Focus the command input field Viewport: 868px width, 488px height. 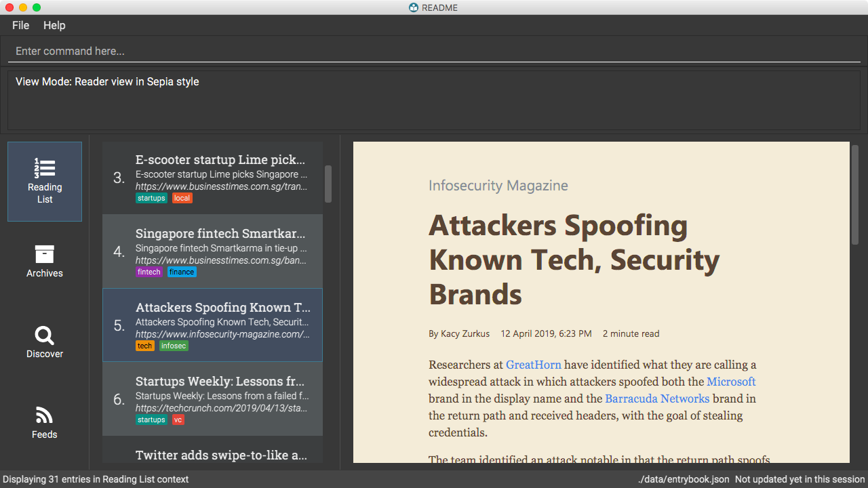434,52
